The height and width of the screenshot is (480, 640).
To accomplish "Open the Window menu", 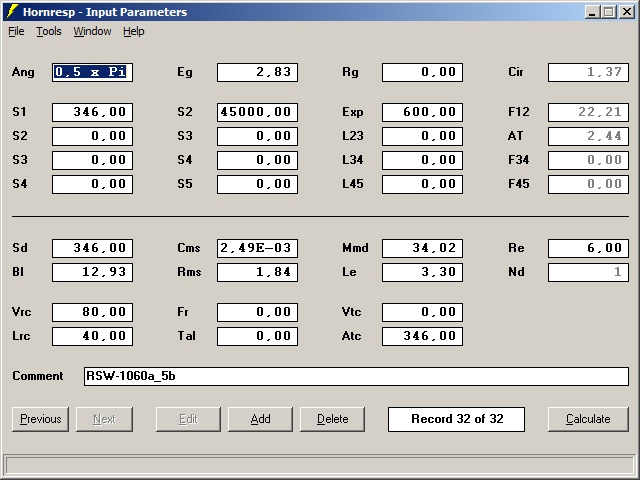I will click(92, 31).
